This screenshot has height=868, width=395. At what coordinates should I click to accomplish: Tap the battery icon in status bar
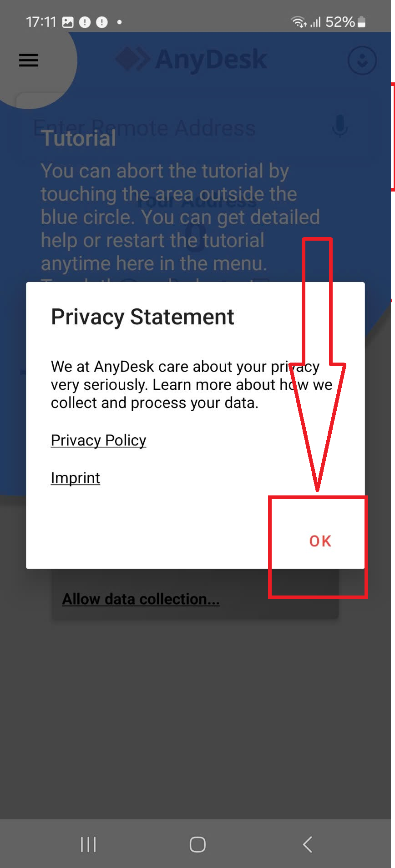[362, 22]
